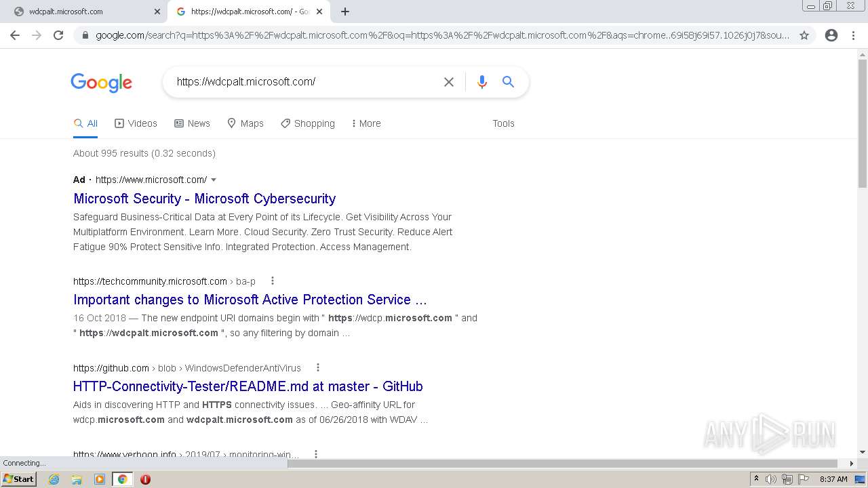Click the vertical scrollbar thumb
This screenshot has width=868, height=488.
click(x=863, y=123)
